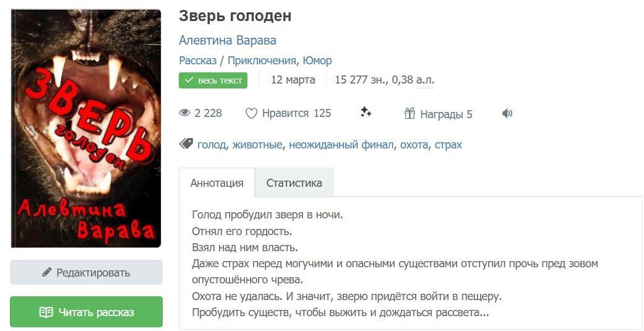Viewport: 644px width, 331px height.
Task: Click the sparkle stars icon
Action: point(366,112)
